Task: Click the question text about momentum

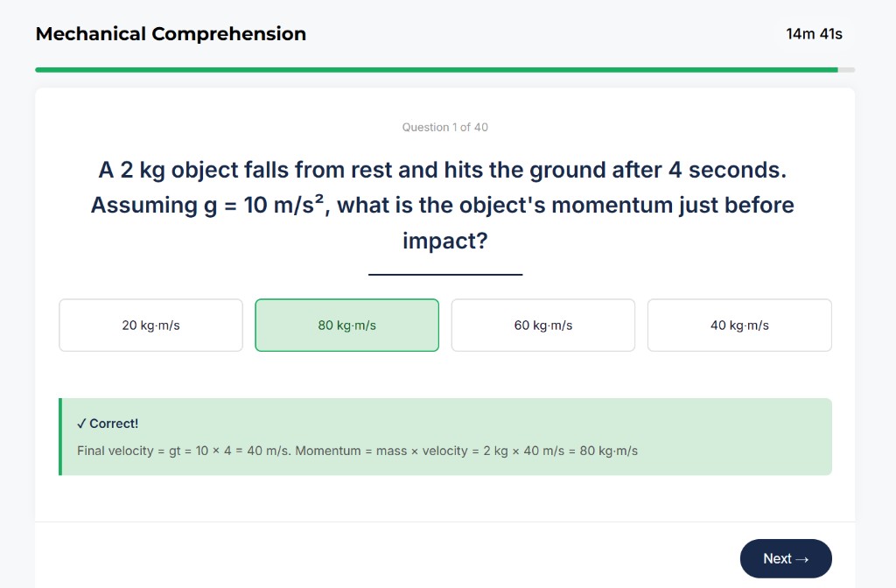Action: click(445, 205)
